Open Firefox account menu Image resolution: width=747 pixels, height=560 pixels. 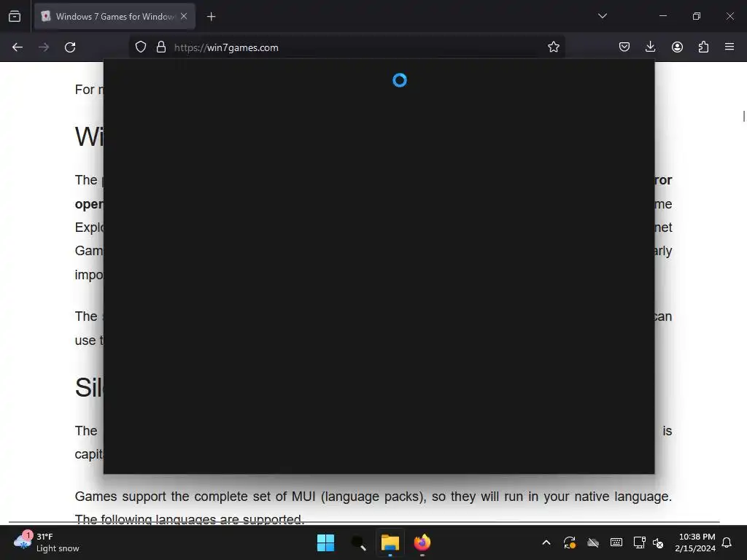click(677, 47)
